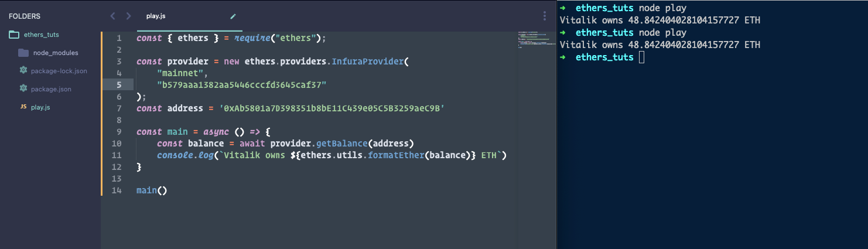Place cursor on the "mainnet" string

pyautogui.click(x=182, y=73)
